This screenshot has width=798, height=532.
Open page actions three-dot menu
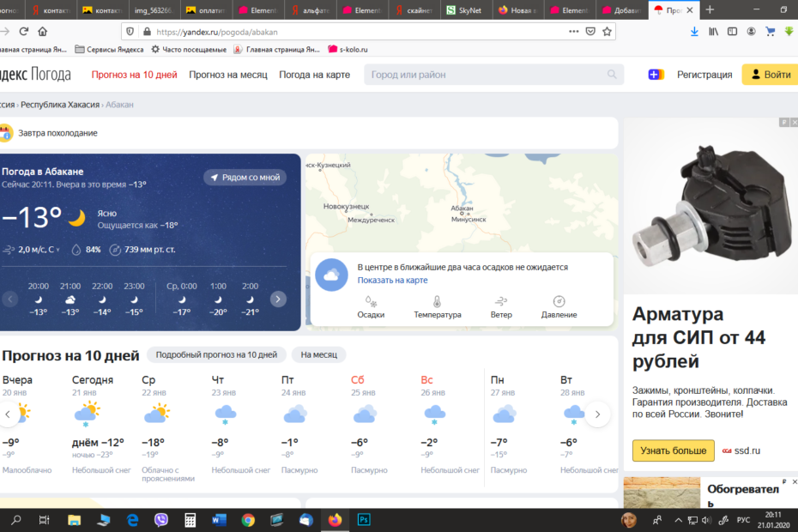pos(573,32)
